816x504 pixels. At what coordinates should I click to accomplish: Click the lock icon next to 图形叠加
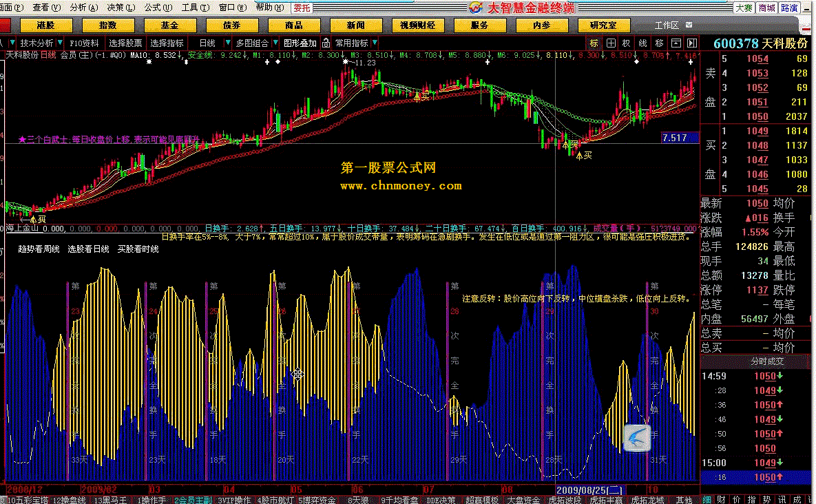326,43
